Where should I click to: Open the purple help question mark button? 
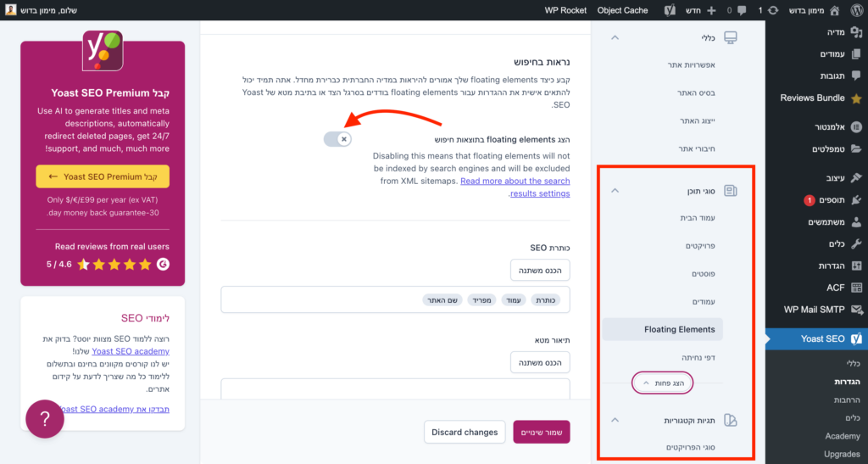click(45, 419)
